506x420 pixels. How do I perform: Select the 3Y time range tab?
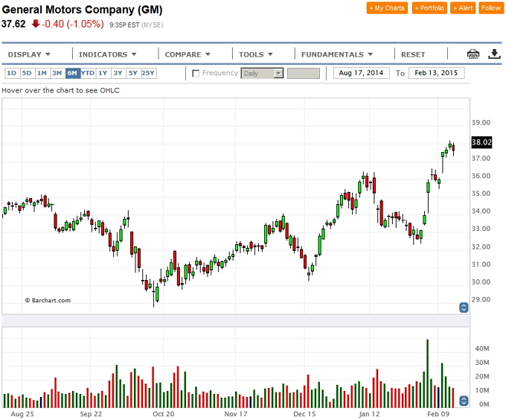pos(118,73)
